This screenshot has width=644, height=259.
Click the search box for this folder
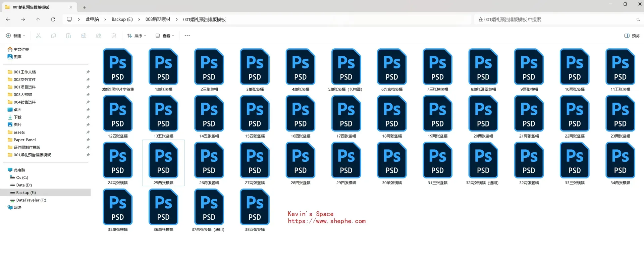point(553,19)
